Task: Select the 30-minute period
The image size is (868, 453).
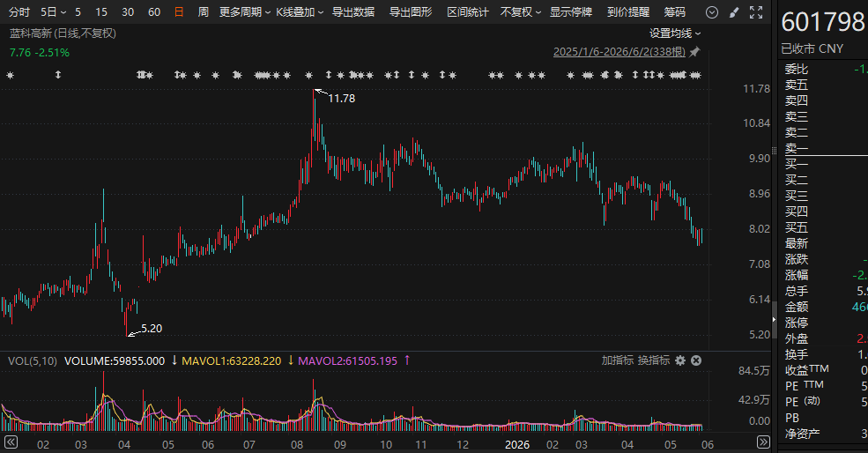Action: (x=128, y=12)
